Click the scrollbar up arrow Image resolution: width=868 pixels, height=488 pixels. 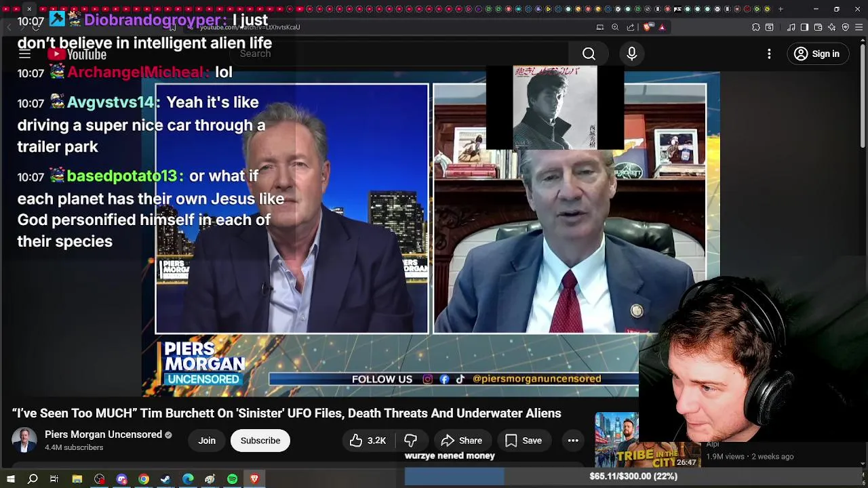point(862,41)
